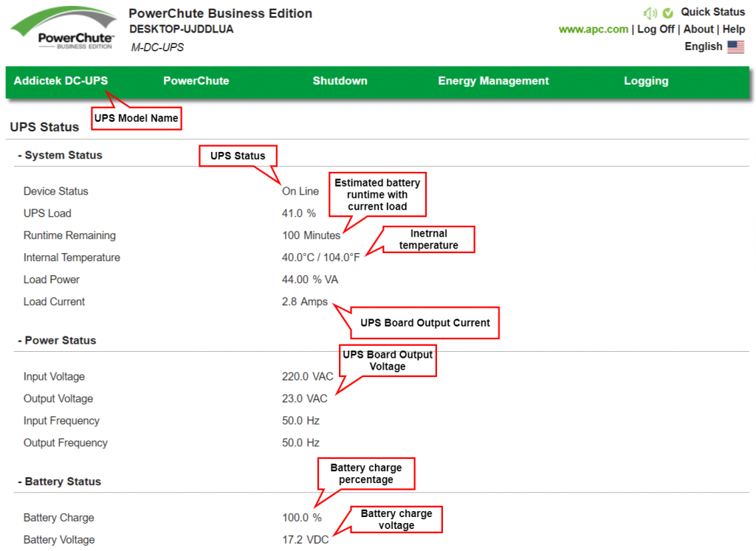Click the Battery Charge label
Viewport: 756px width, 551px height.
coord(59,518)
